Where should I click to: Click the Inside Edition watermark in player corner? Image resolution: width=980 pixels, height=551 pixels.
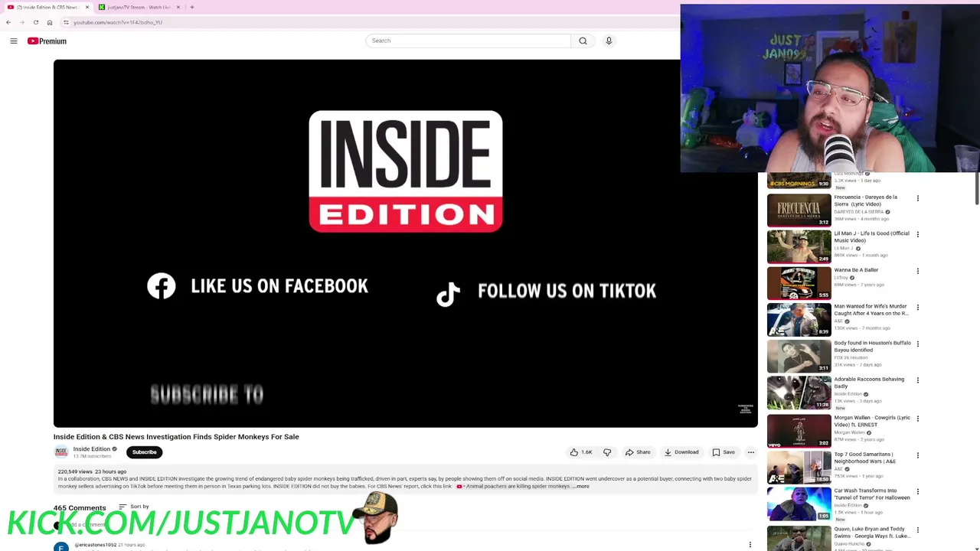point(745,409)
